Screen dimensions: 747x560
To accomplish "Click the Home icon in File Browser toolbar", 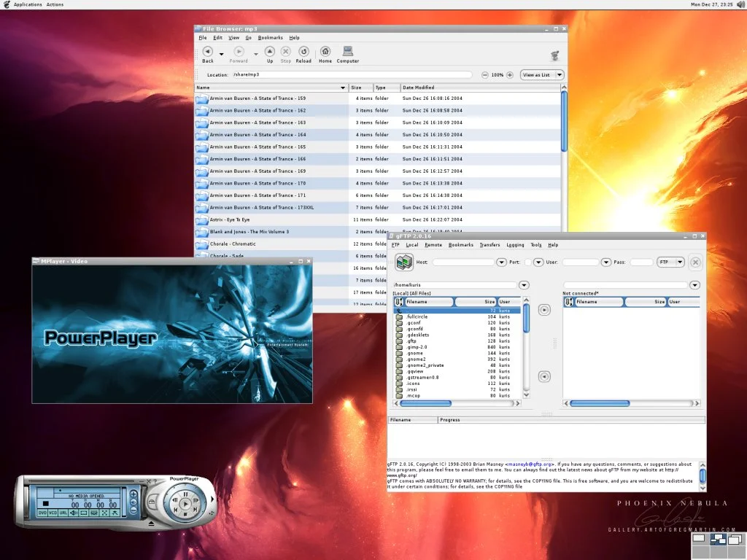I will click(x=325, y=52).
